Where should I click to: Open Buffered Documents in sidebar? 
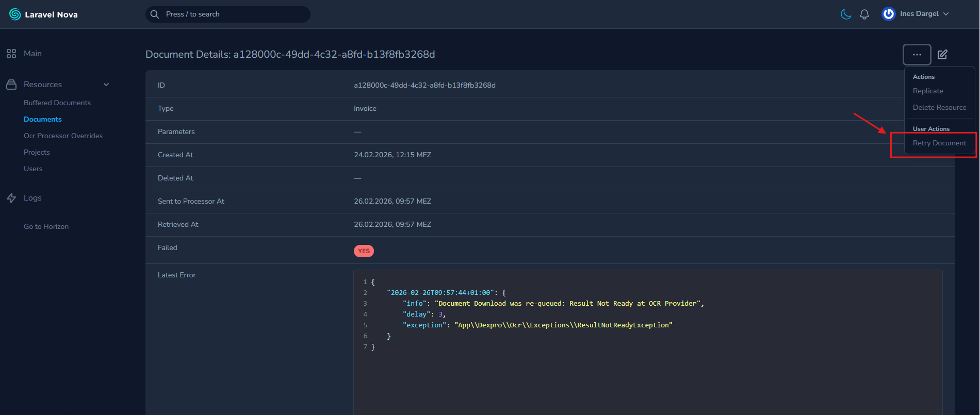[57, 103]
